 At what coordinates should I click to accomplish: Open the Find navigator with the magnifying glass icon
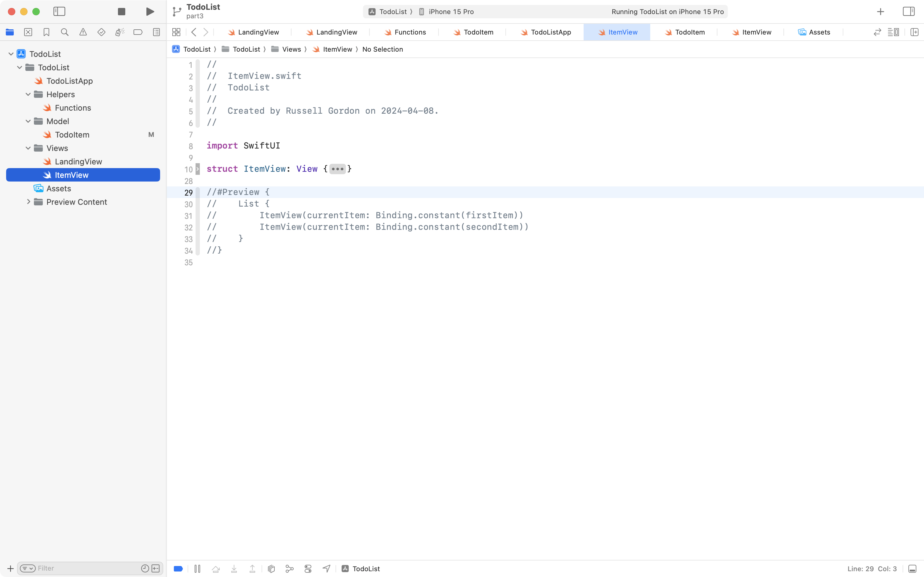pyautogui.click(x=65, y=32)
